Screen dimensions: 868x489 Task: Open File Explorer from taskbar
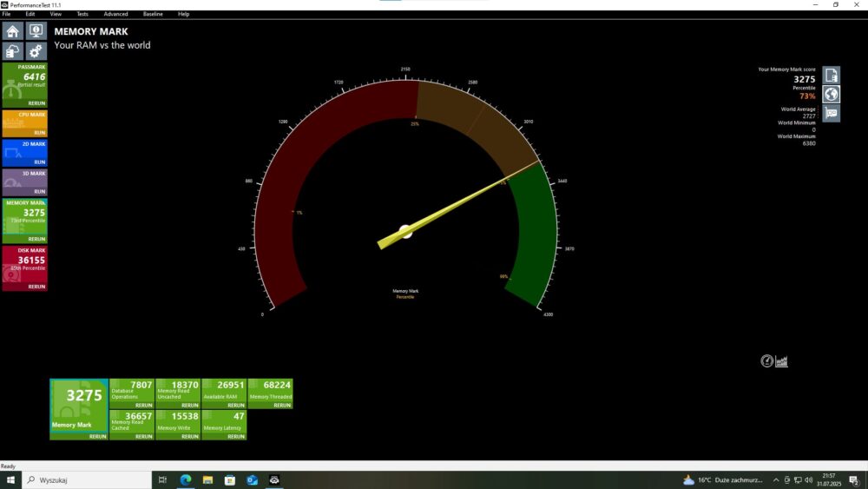[x=207, y=479]
